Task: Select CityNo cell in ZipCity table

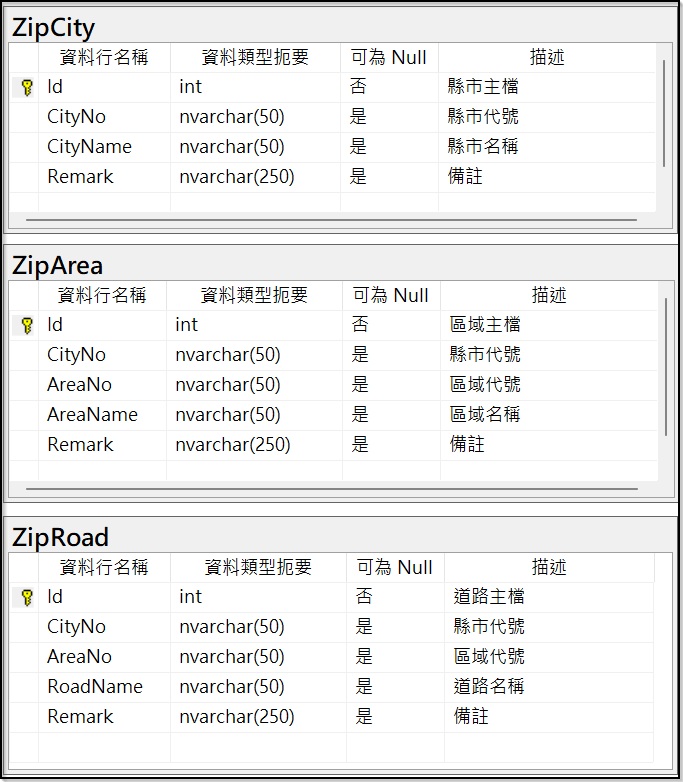Action: [104, 117]
